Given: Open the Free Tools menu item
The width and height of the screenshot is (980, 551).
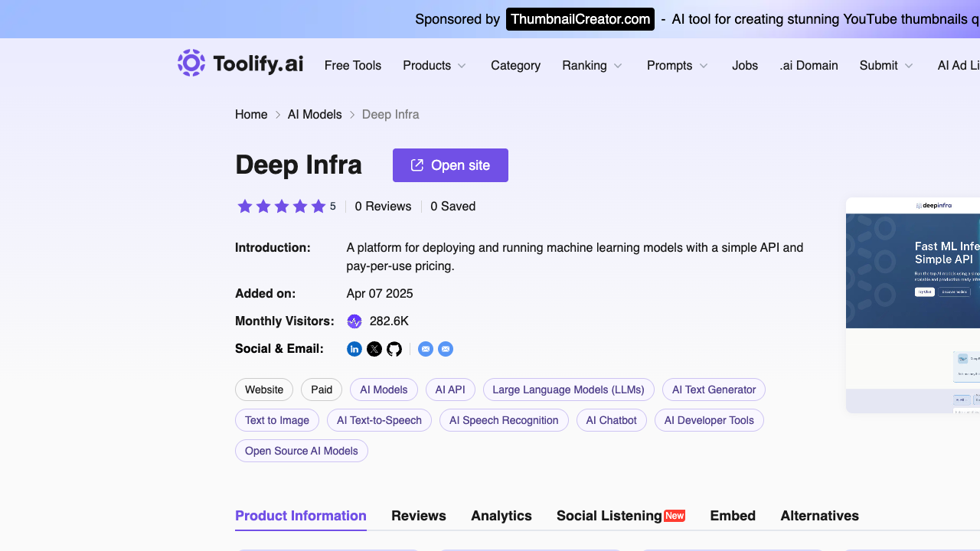Looking at the screenshot, I should (353, 66).
